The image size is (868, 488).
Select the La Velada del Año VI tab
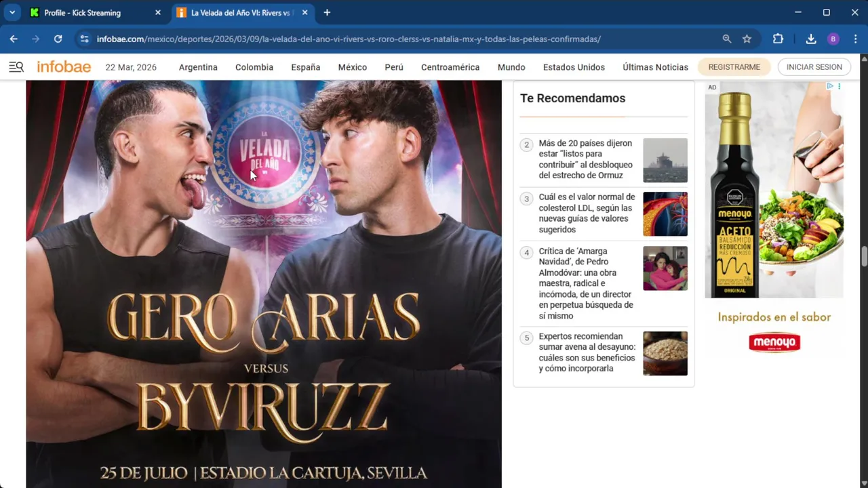(243, 12)
